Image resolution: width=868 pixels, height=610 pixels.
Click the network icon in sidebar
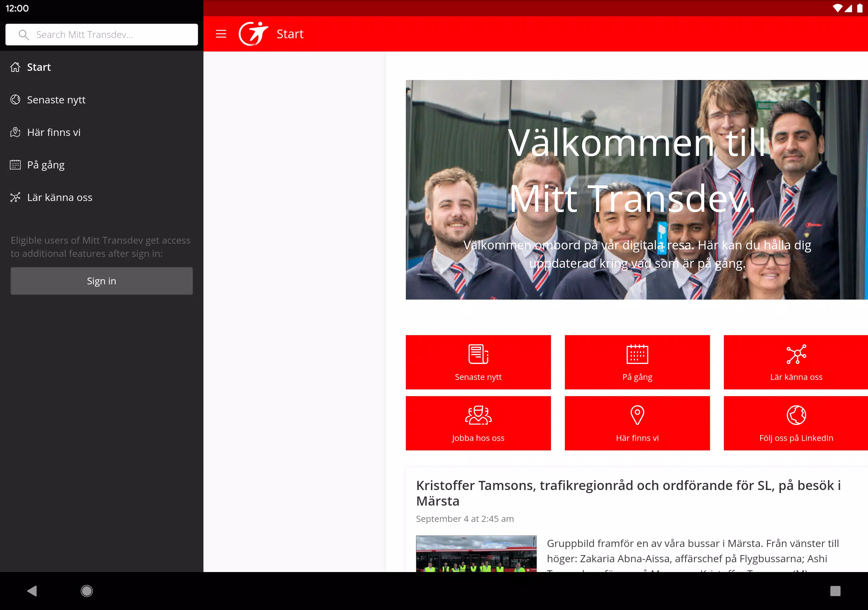click(15, 197)
